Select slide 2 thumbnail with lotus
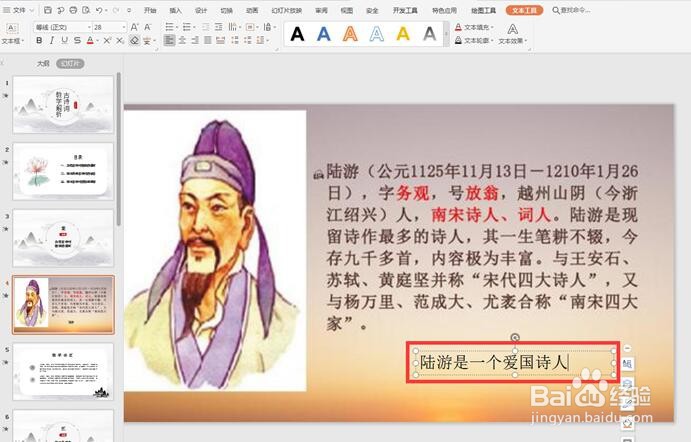This screenshot has height=442, width=691. pyautogui.click(x=63, y=171)
